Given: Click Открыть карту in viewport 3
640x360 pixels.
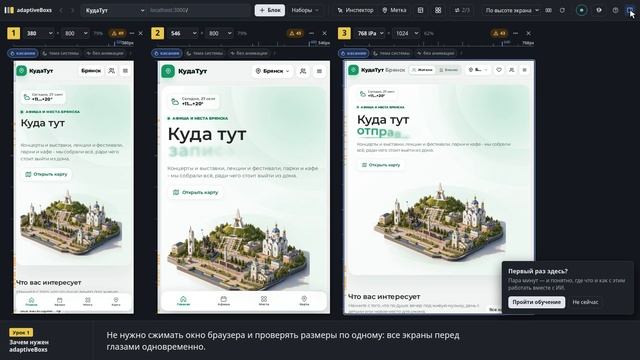Looking at the screenshot, I should pos(381,165).
